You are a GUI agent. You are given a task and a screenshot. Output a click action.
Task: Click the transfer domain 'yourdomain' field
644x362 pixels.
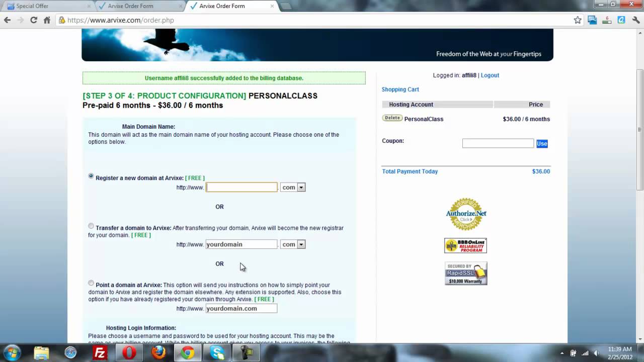click(242, 244)
